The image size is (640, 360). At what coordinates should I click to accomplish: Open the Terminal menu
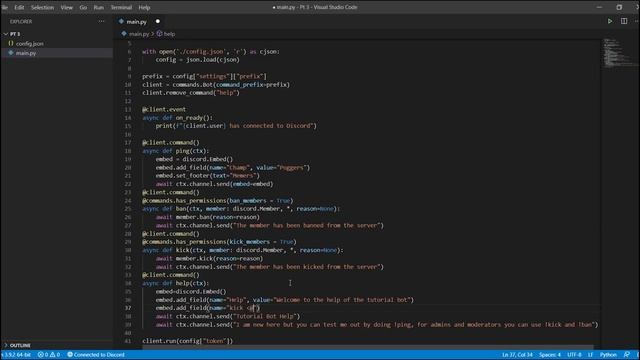point(121,7)
